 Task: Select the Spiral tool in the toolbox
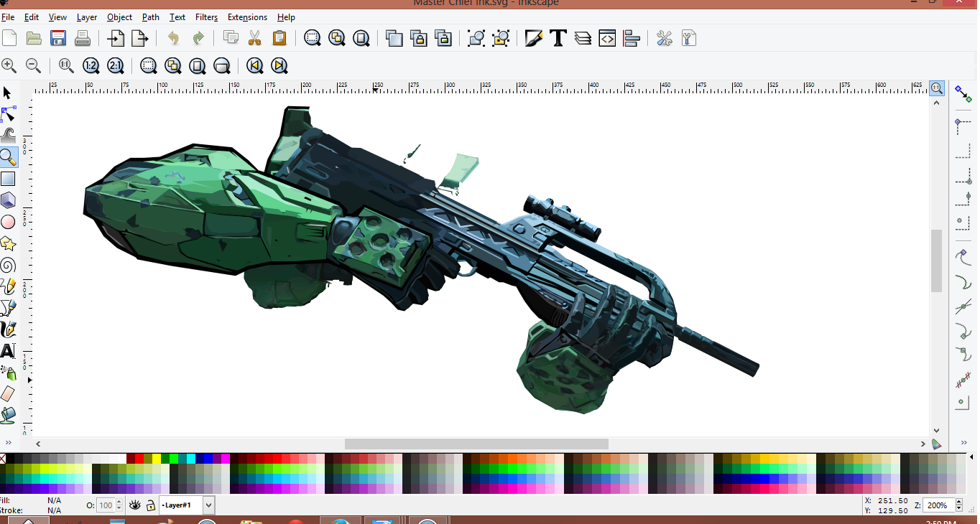[x=8, y=266]
